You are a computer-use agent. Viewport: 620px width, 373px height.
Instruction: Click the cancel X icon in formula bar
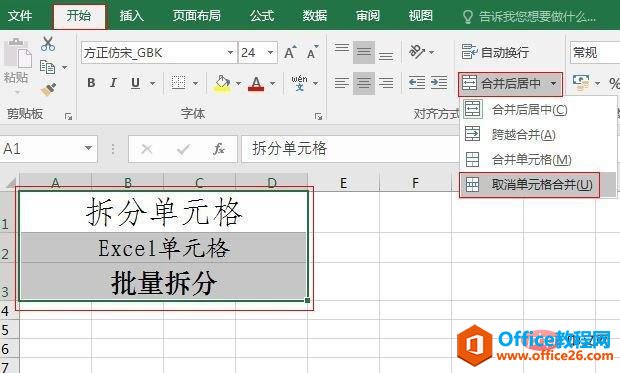147,149
